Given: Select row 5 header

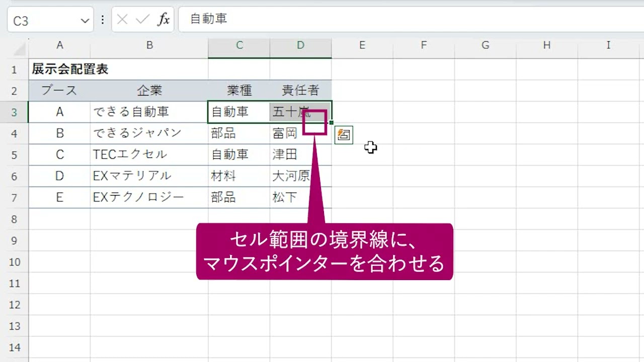Looking at the screenshot, I should [x=14, y=155].
